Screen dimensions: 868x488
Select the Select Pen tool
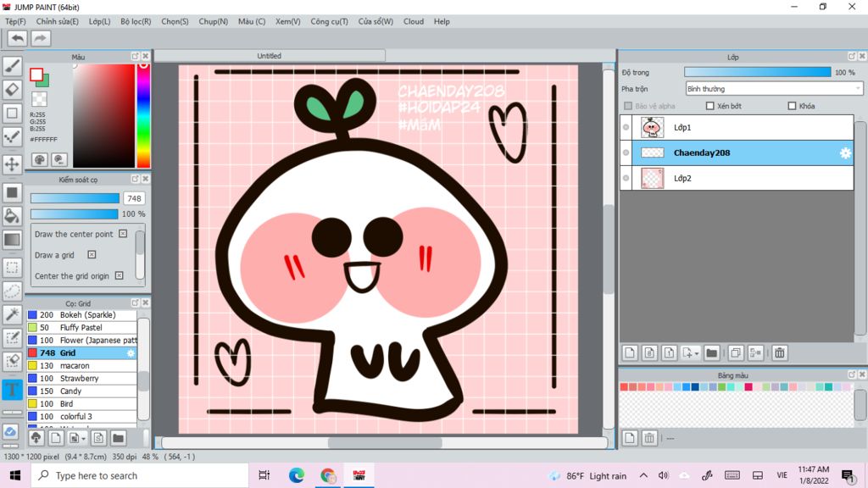coord(12,337)
